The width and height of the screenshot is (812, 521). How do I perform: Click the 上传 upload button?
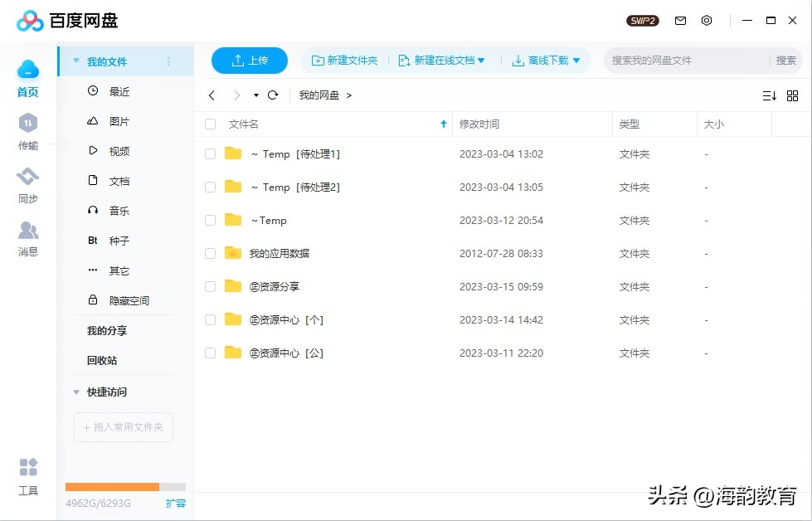[250, 61]
